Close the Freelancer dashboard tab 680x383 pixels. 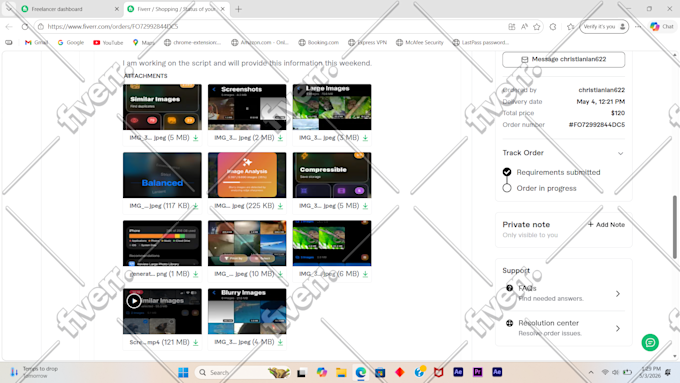click(x=117, y=9)
